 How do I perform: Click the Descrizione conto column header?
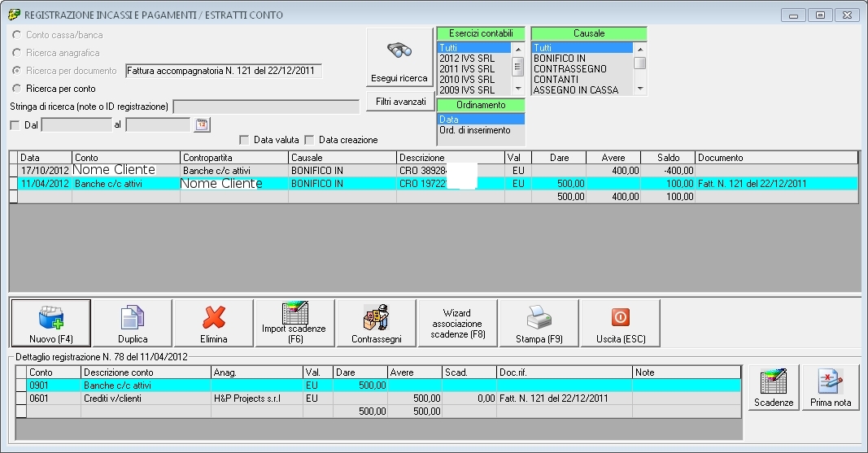(146, 372)
